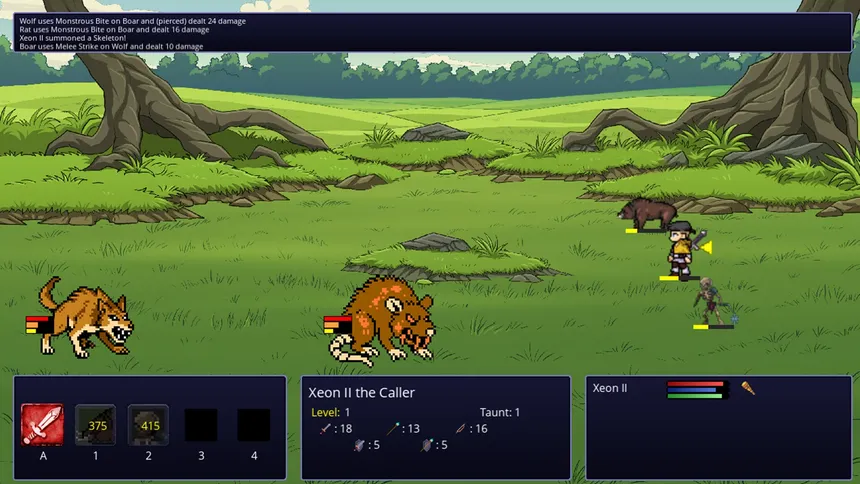Click the torch item icon beside Xeon II

pyautogui.click(x=748, y=389)
